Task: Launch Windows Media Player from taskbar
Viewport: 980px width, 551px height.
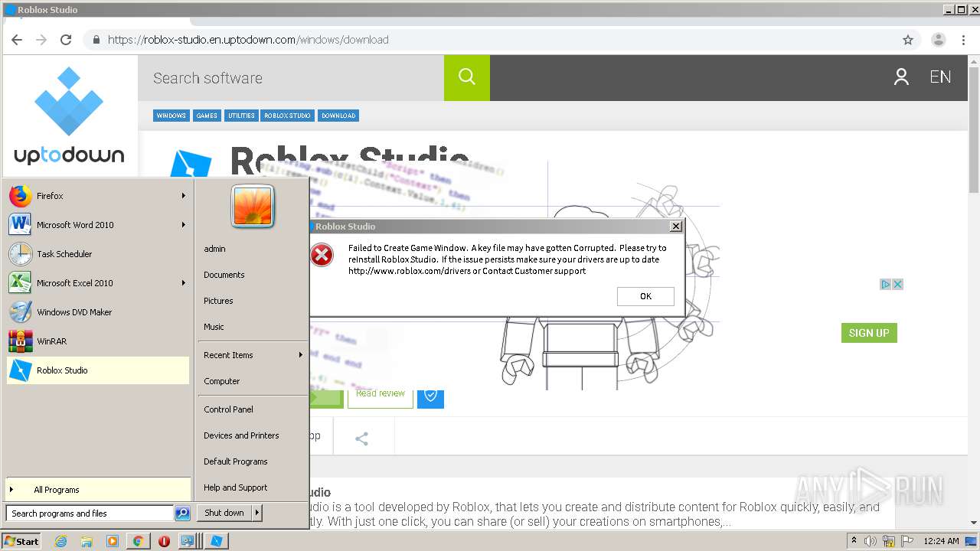Action: click(113, 541)
